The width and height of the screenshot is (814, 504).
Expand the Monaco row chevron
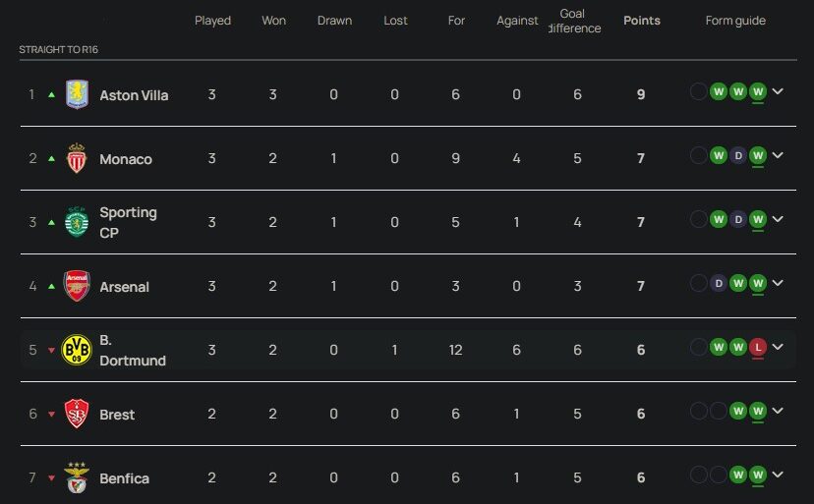778,155
